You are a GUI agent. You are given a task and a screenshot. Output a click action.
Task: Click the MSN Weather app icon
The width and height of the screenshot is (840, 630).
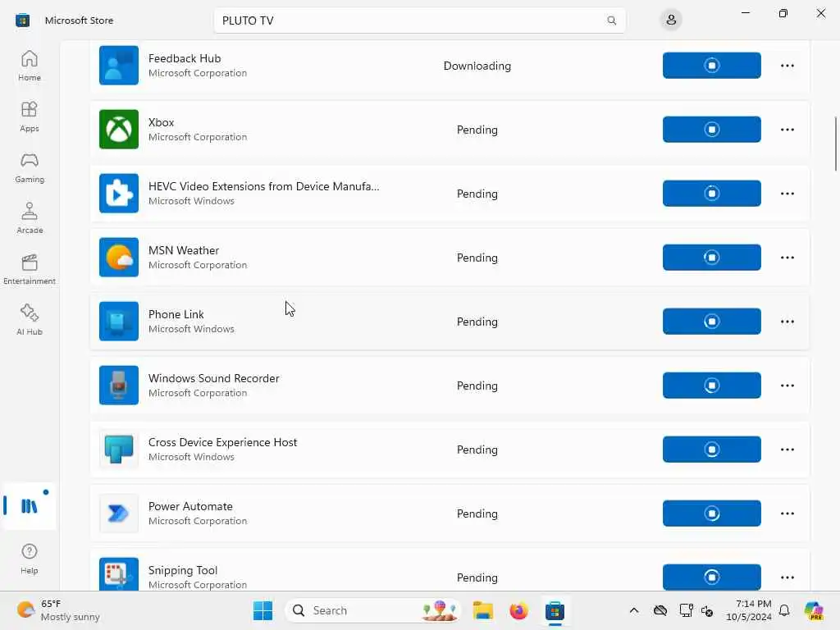coord(119,257)
